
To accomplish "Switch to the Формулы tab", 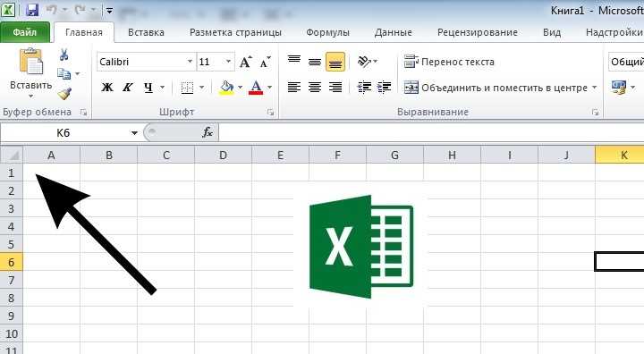I will tap(327, 32).
